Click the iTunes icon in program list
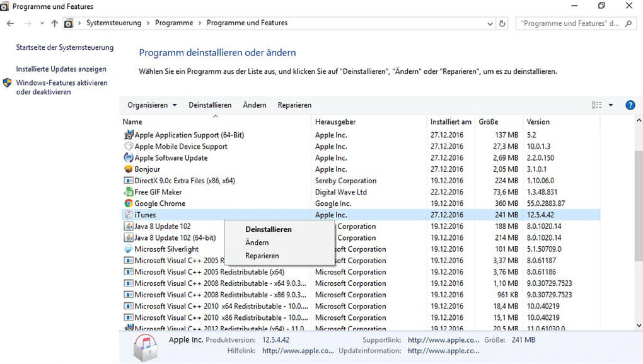Viewport: 643px width, 364px height. coord(129,215)
